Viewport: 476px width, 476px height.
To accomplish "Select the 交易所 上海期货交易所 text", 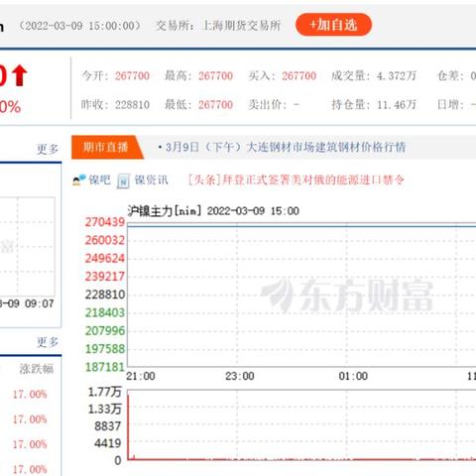I will click(x=218, y=26).
